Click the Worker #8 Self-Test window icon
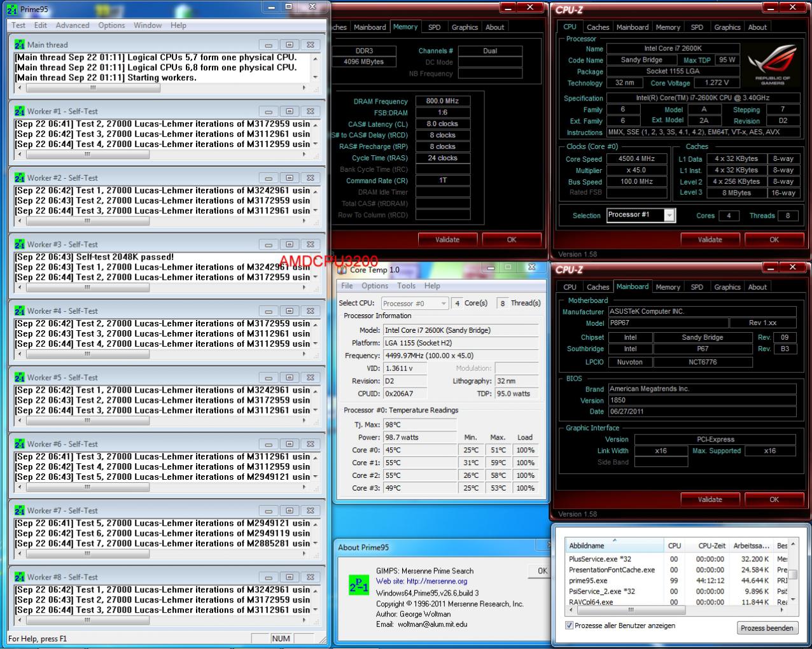The height and width of the screenshot is (649, 812). [x=20, y=577]
